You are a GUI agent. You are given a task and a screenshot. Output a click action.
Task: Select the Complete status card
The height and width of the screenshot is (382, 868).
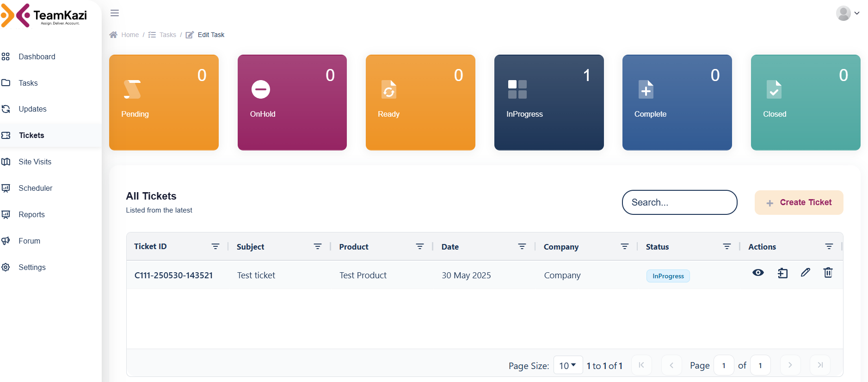(677, 102)
